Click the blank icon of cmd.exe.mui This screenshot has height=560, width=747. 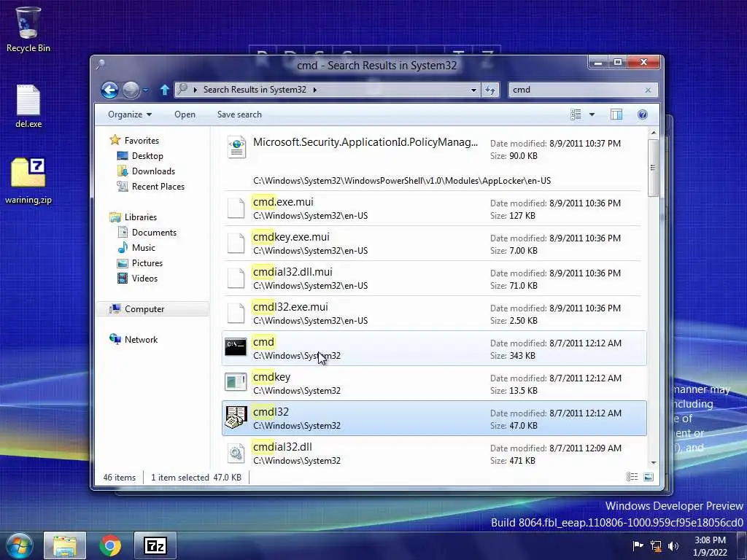pos(236,208)
